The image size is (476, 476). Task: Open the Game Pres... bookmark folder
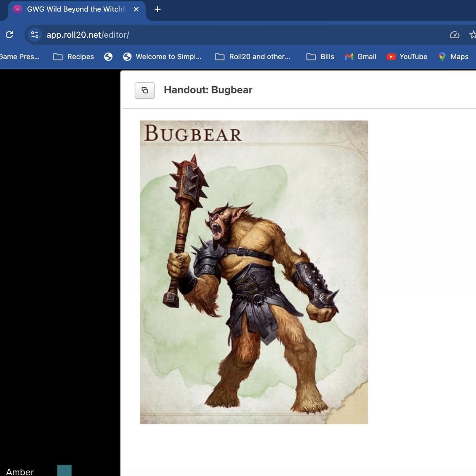coord(20,57)
